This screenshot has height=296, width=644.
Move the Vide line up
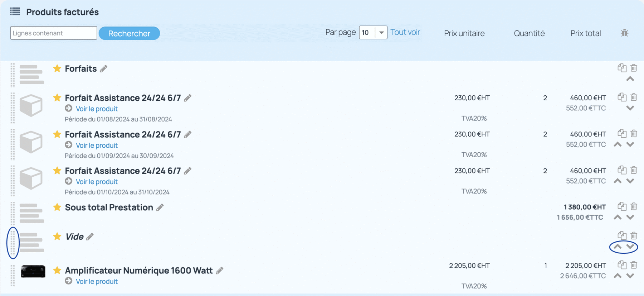click(618, 247)
